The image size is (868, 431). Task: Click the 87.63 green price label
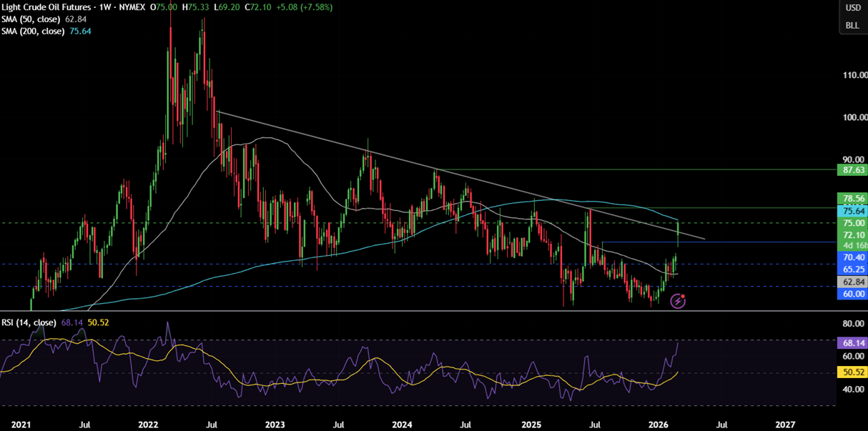(x=854, y=170)
